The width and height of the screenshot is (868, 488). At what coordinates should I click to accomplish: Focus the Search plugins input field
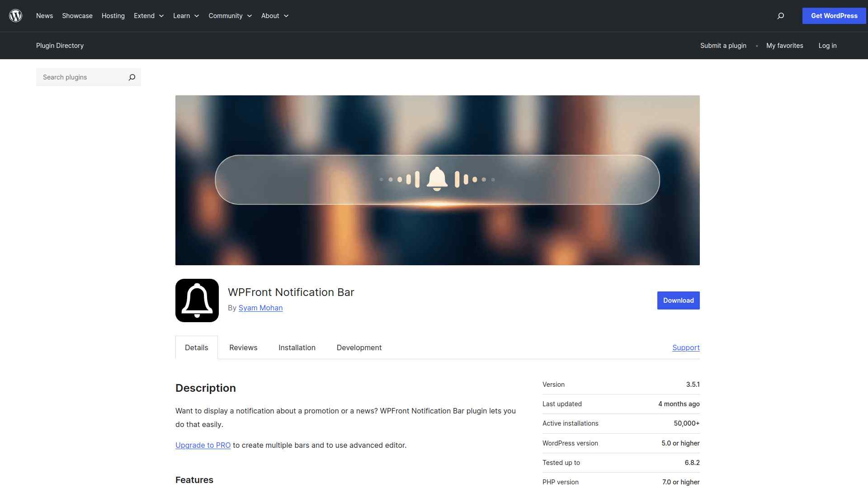(81, 77)
